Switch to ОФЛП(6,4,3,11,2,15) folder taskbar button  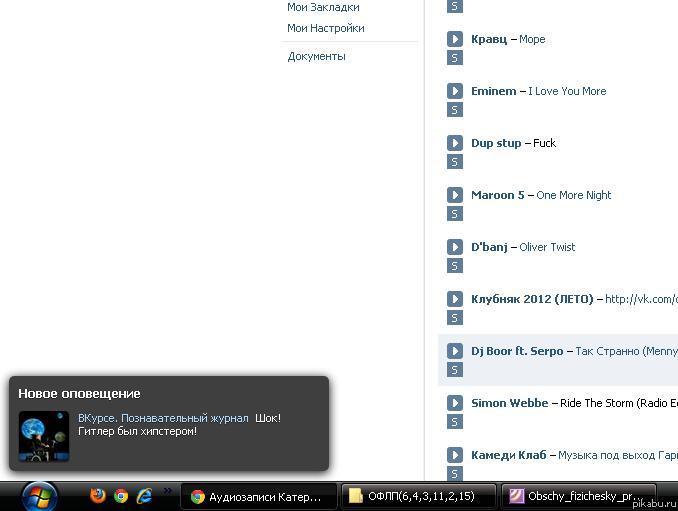coord(419,496)
